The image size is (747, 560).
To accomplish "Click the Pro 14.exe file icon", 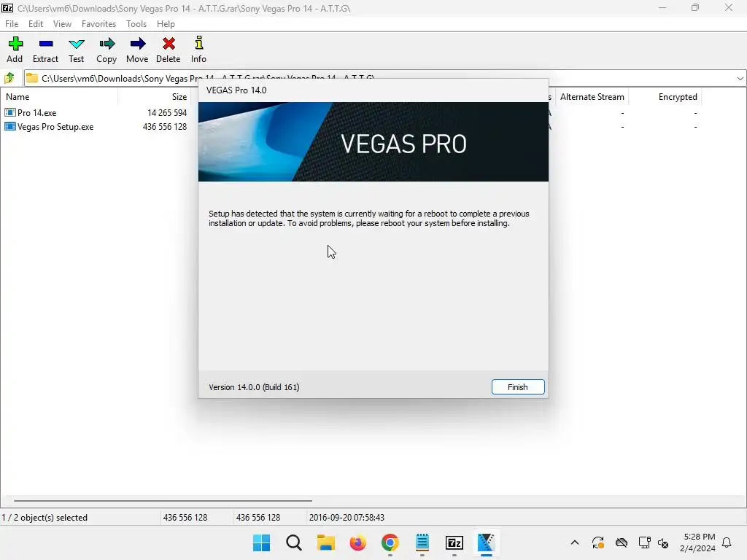I will point(9,112).
